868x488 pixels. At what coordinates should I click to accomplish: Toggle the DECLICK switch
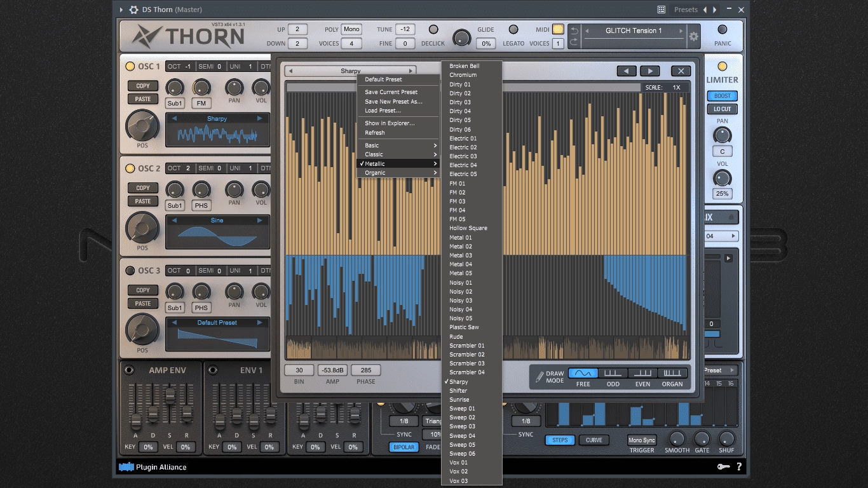pyautogui.click(x=433, y=29)
